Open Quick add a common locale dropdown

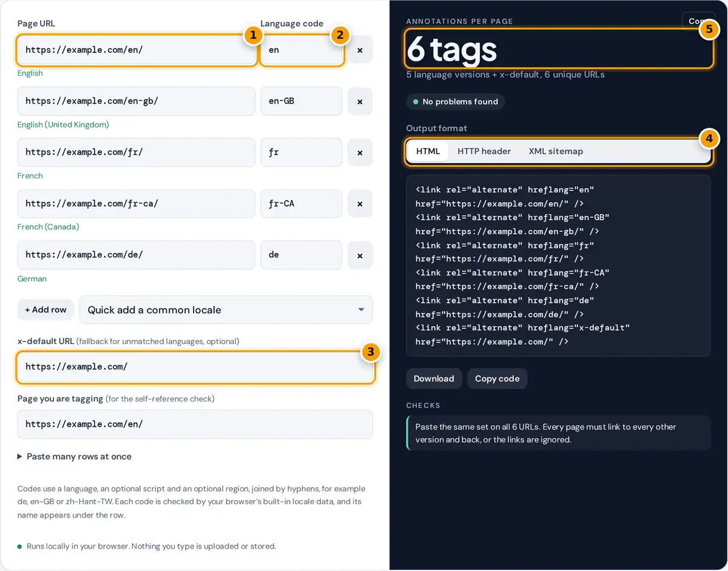(226, 309)
